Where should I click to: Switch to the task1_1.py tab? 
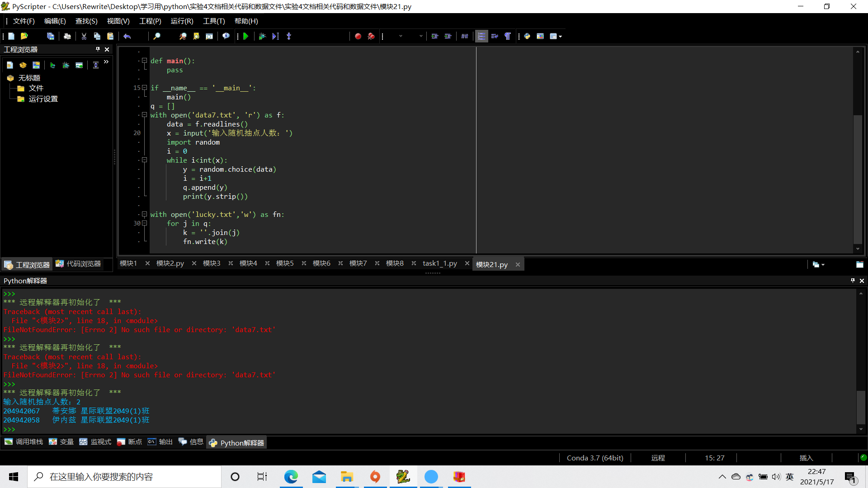439,263
